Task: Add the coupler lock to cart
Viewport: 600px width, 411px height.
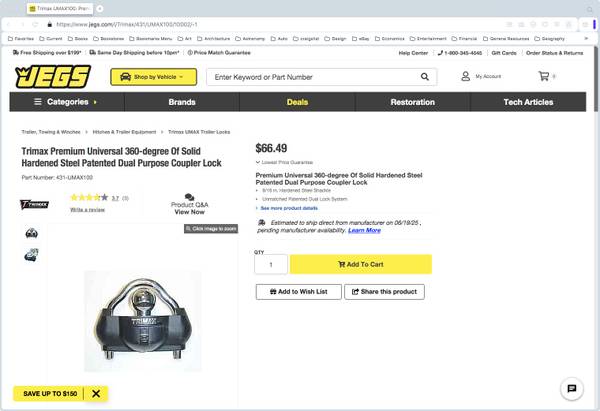Action: [x=360, y=264]
